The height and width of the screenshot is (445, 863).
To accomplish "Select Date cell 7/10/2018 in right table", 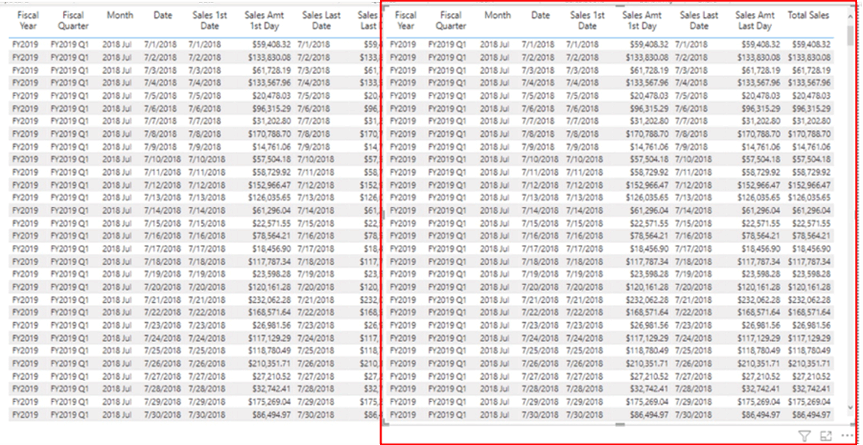I will [540, 160].
